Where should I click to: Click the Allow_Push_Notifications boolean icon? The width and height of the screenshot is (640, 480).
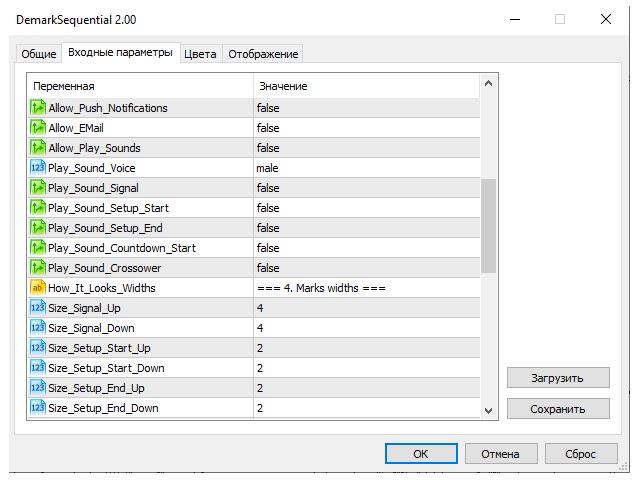pyautogui.click(x=38, y=108)
